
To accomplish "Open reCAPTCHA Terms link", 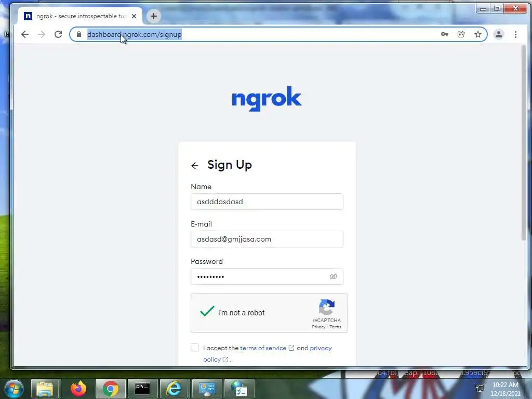I will 335,327.
